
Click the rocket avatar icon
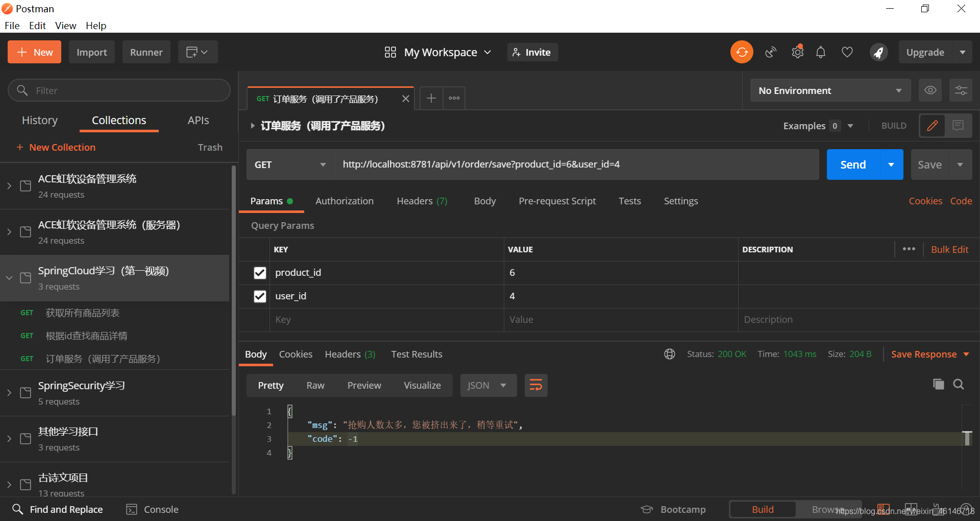(x=878, y=52)
